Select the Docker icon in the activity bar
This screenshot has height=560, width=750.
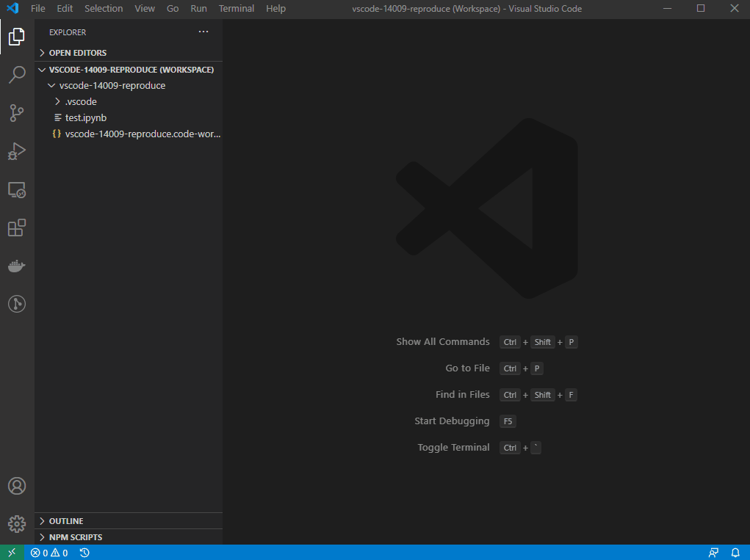17,266
